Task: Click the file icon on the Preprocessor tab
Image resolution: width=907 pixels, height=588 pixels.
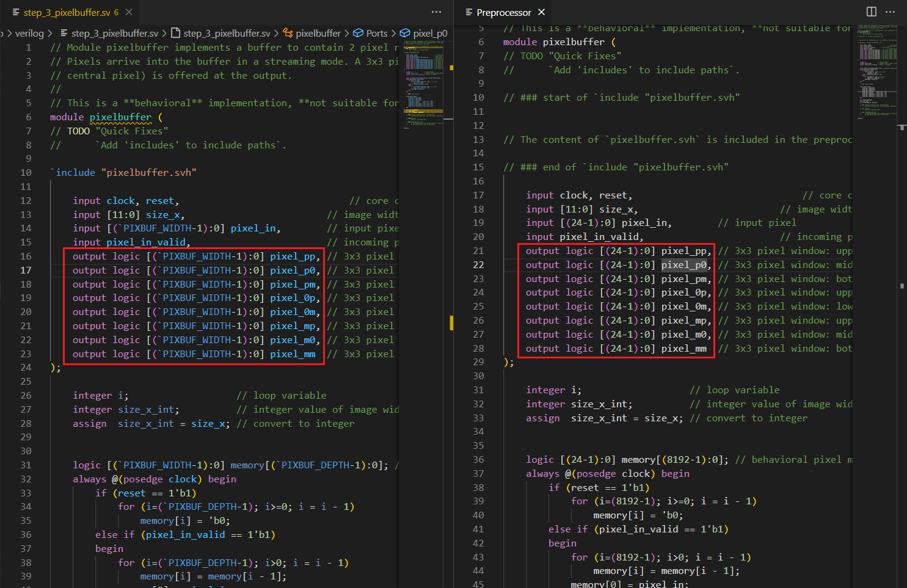Action: point(469,12)
